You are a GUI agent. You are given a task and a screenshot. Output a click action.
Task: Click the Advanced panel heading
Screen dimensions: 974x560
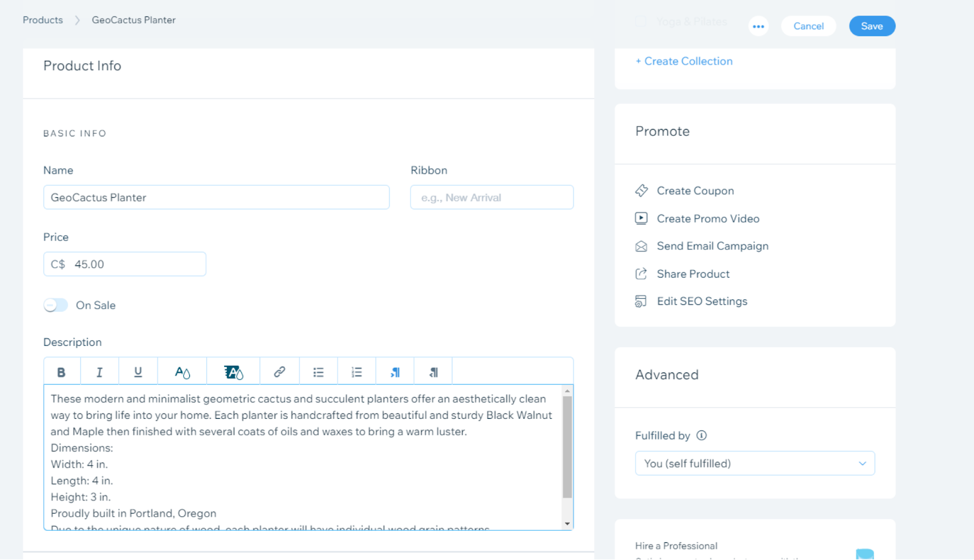(667, 375)
